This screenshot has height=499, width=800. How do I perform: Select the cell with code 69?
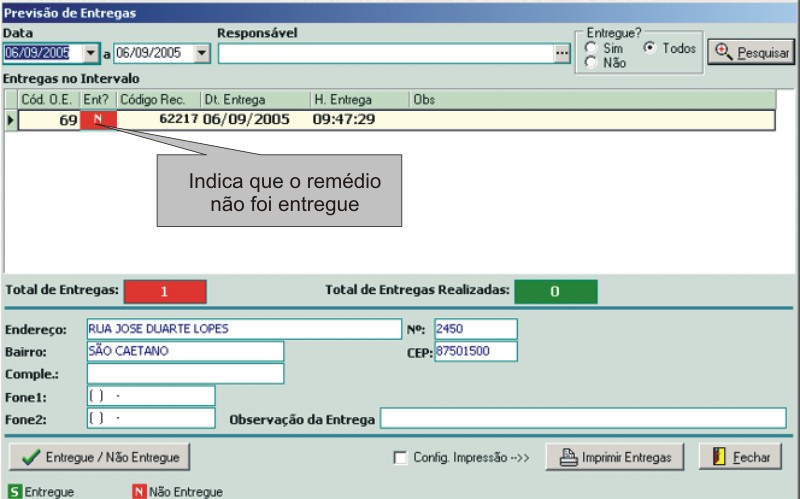pos(49,120)
